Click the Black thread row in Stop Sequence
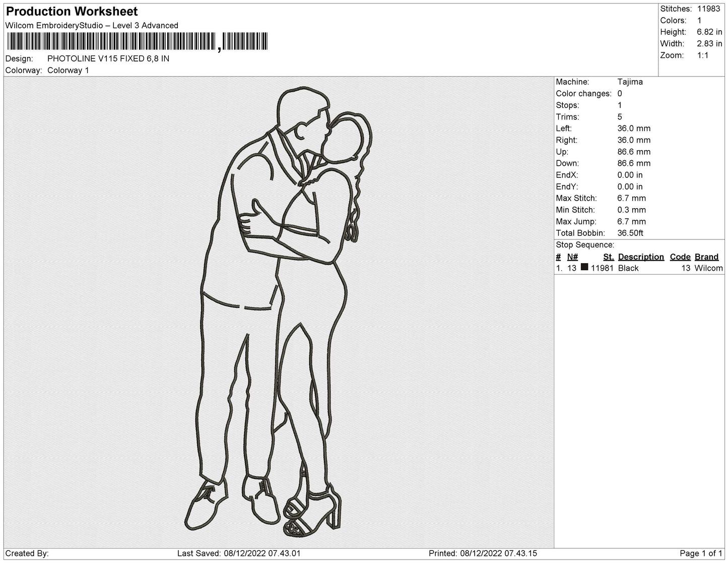This screenshot has height=563, width=728. (x=639, y=268)
